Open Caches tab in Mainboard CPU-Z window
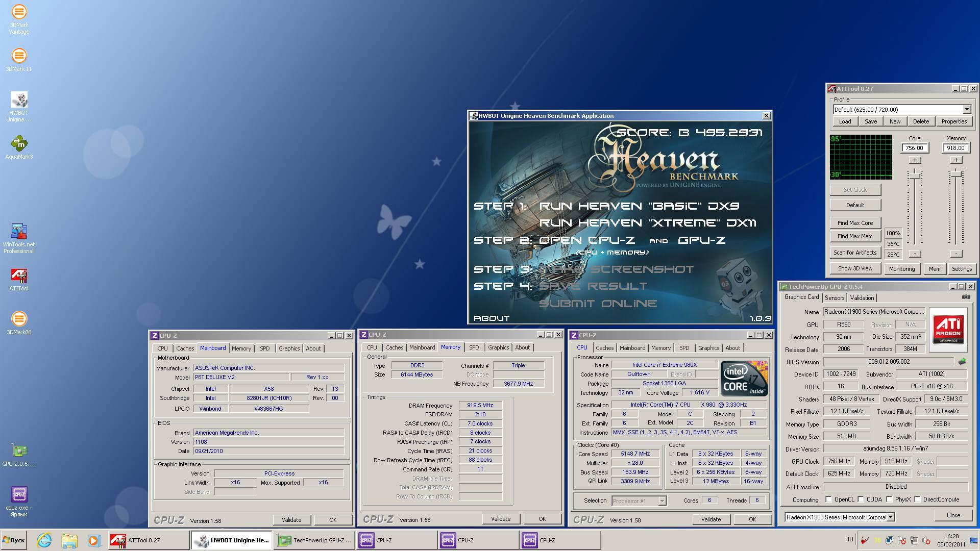This screenshot has height=551, width=980. click(x=185, y=348)
